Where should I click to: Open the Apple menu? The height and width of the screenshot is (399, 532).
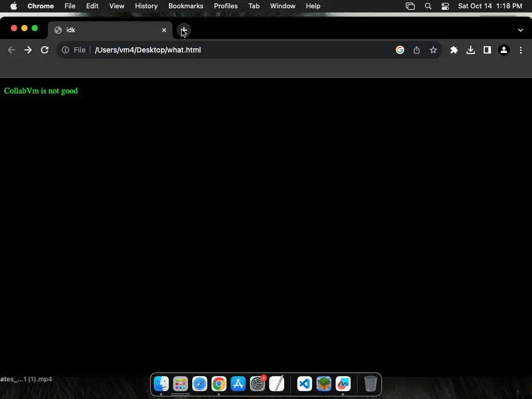(14, 6)
